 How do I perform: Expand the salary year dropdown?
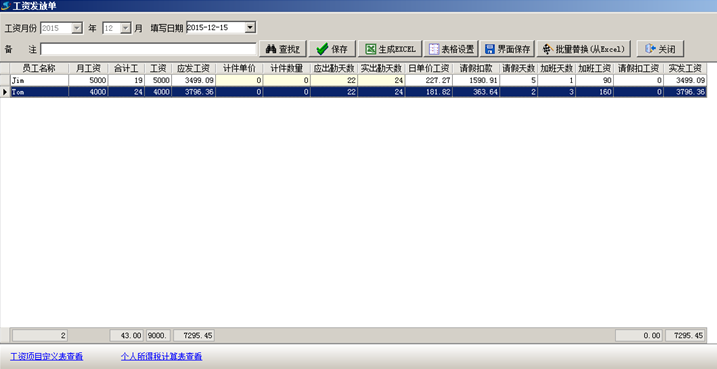click(x=76, y=28)
